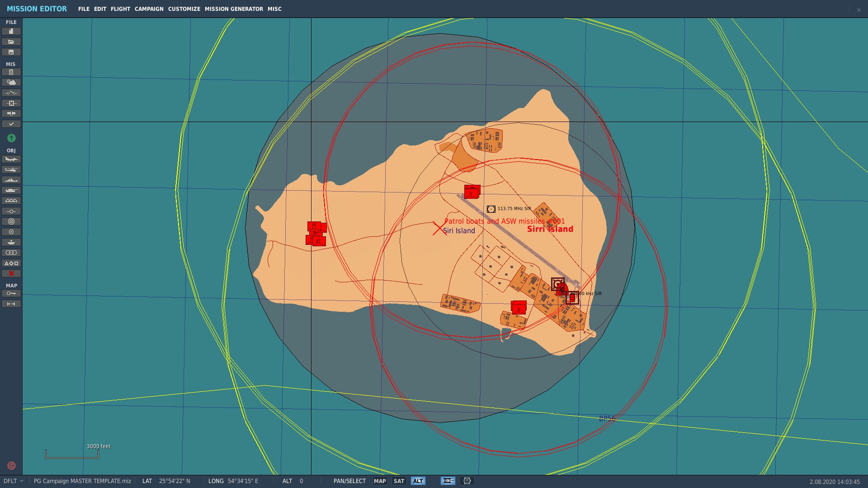Open the MISSION GENERATOR menu

pyautogui.click(x=234, y=9)
